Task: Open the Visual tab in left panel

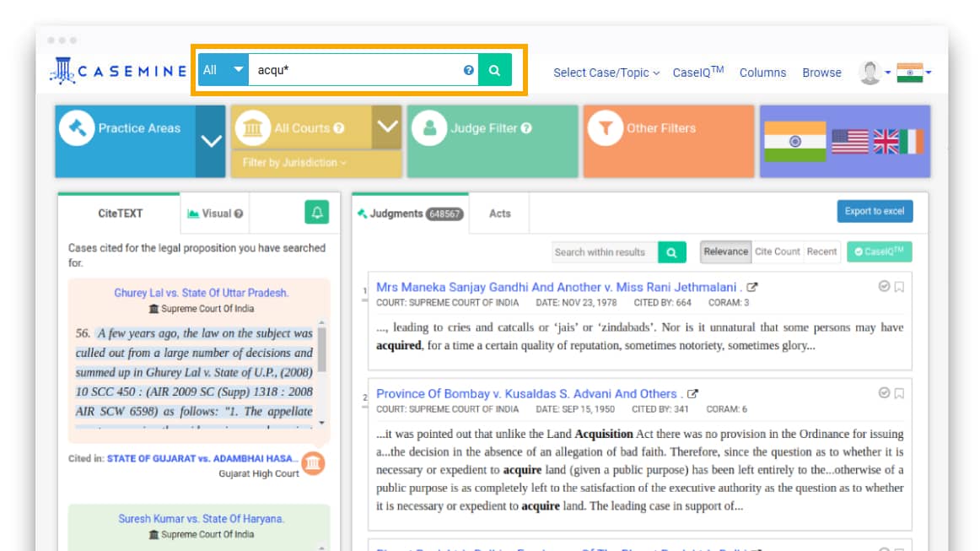Action: 213,213
